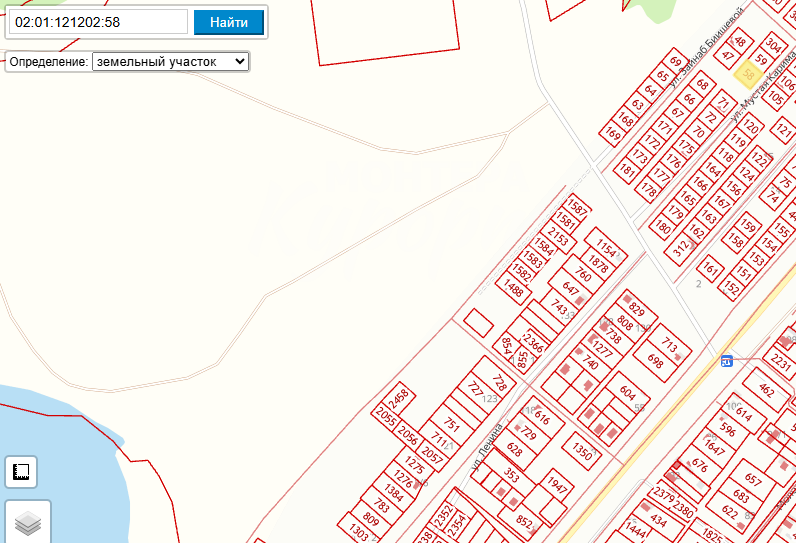Expand the Определение type dropdown
The height and width of the screenshot is (543, 796).
pos(169,61)
